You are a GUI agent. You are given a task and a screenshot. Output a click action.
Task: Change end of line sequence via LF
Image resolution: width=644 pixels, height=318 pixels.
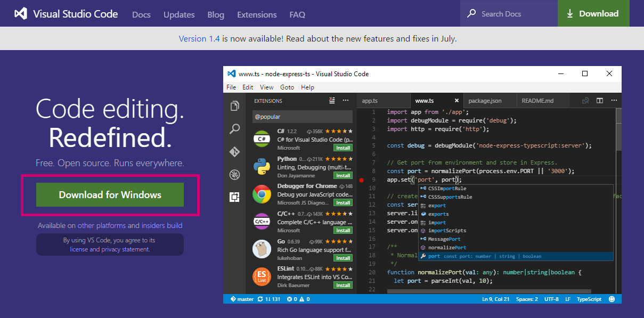coord(568,299)
